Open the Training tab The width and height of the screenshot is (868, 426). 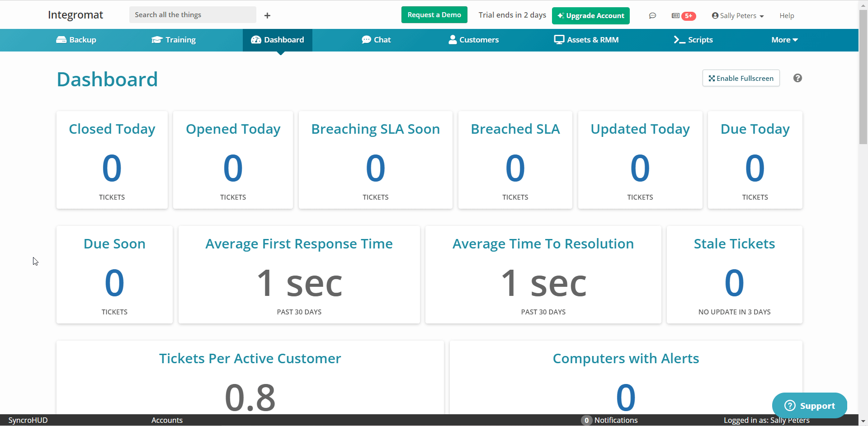[x=174, y=40]
